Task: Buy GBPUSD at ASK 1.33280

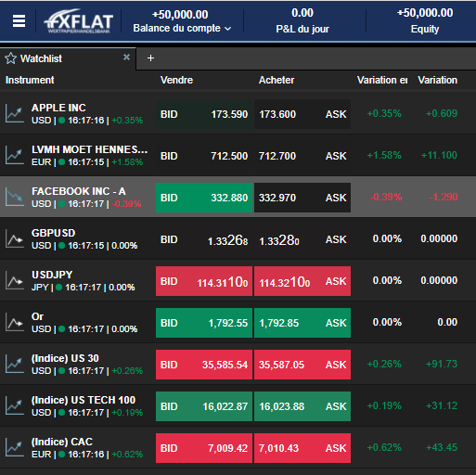Action: click(302, 239)
